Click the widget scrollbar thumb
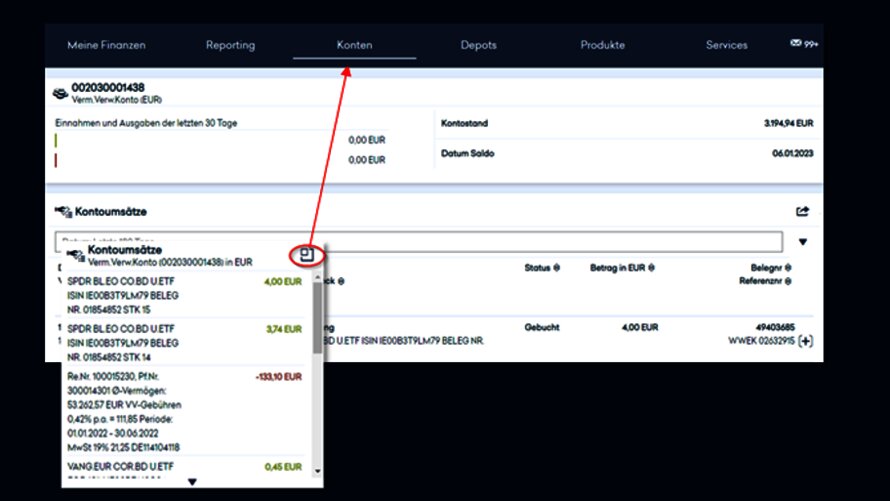Image resolution: width=890 pixels, height=501 pixels. point(317,318)
